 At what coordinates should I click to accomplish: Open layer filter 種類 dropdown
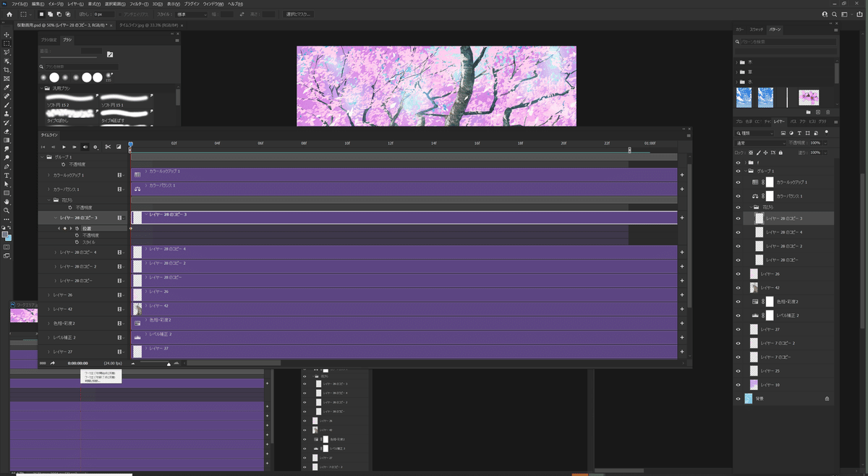[x=755, y=133]
